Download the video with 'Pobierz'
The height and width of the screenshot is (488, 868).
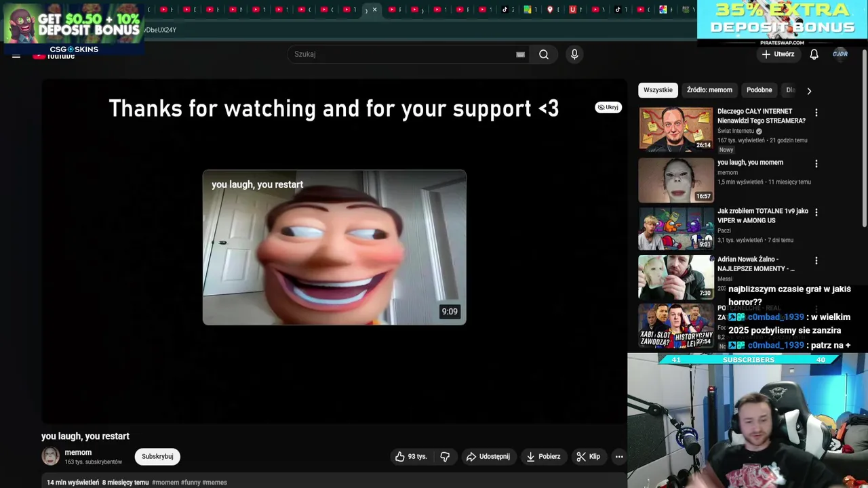click(543, 457)
